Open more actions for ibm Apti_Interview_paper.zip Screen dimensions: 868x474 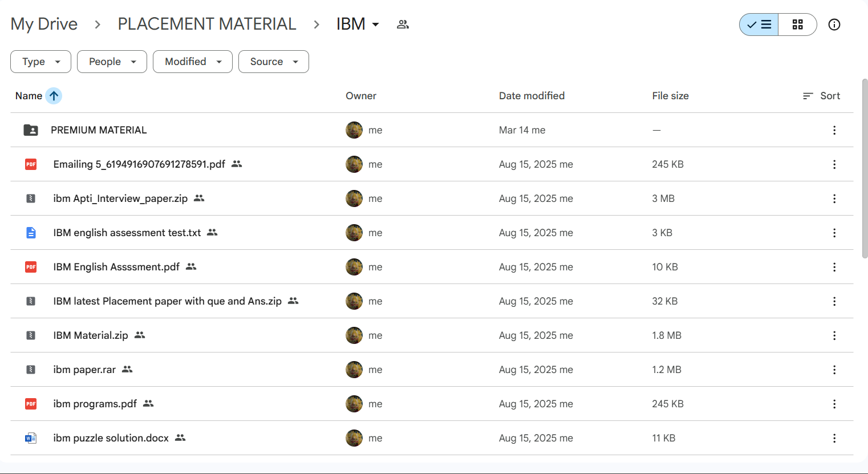point(834,198)
